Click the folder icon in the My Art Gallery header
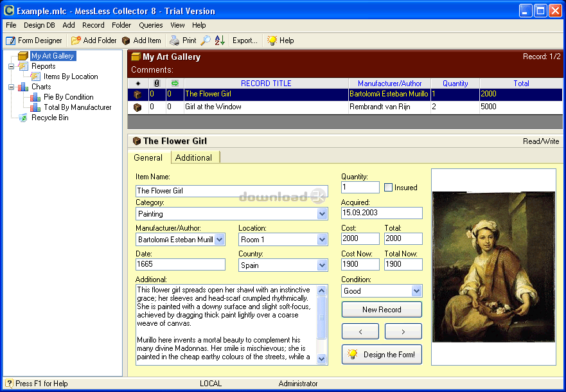The height and width of the screenshot is (392, 566). click(136, 57)
